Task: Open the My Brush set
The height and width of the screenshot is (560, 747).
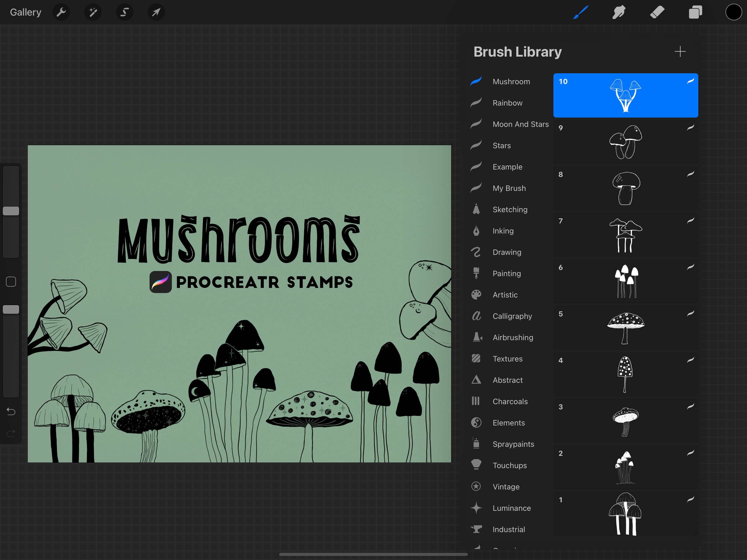Action: [510, 188]
